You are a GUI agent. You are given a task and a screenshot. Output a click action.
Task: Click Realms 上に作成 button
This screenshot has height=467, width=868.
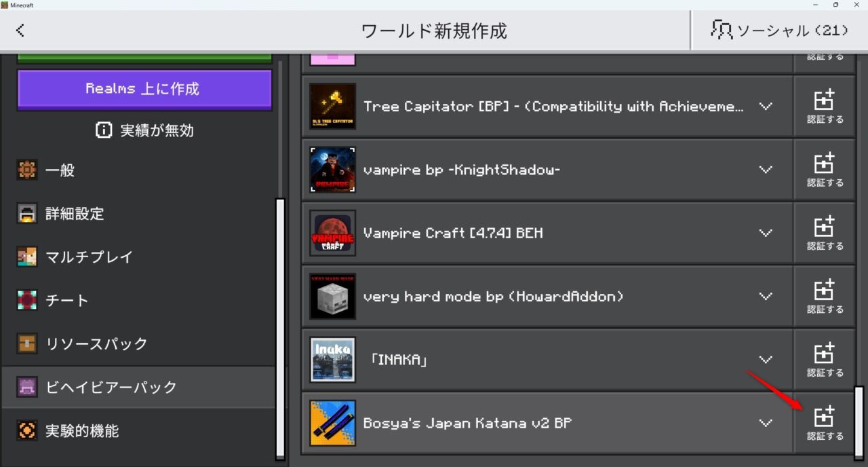[x=144, y=89]
